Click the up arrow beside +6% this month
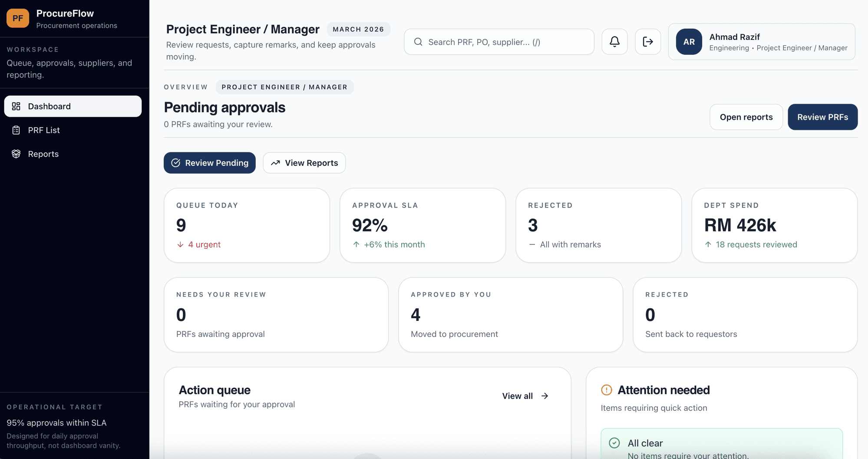Viewport: 868px width, 459px height. pyautogui.click(x=356, y=244)
